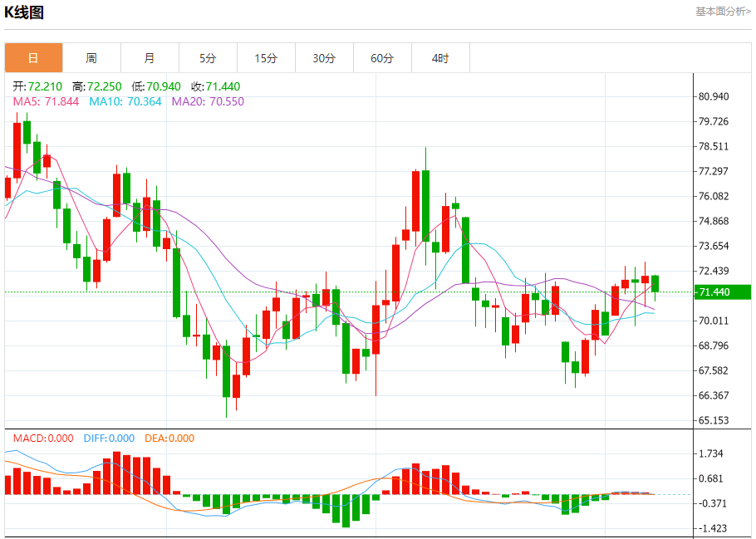Open the 4时 interval tab
Viewport: 756px width, 539px height.
tap(440, 58)
